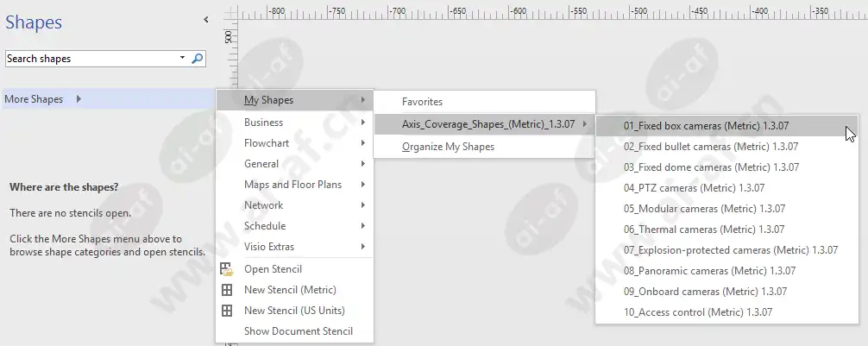Open 05_Modular cameras stencil

point(726,209)
